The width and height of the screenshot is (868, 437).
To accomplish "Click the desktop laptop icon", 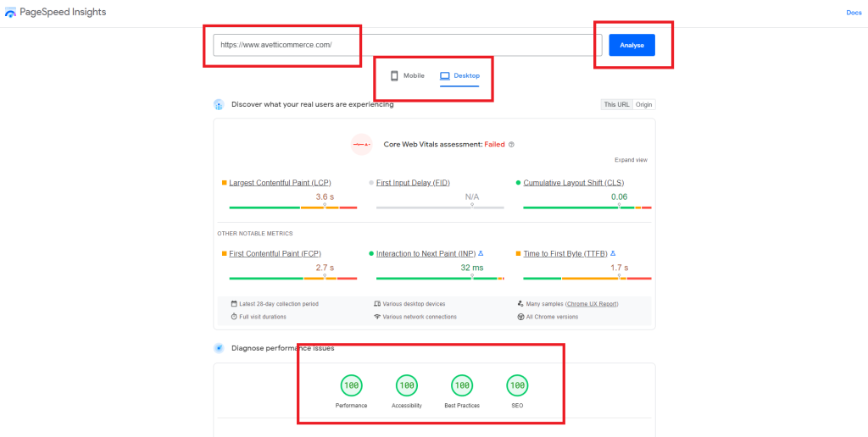I will point(445,75).
